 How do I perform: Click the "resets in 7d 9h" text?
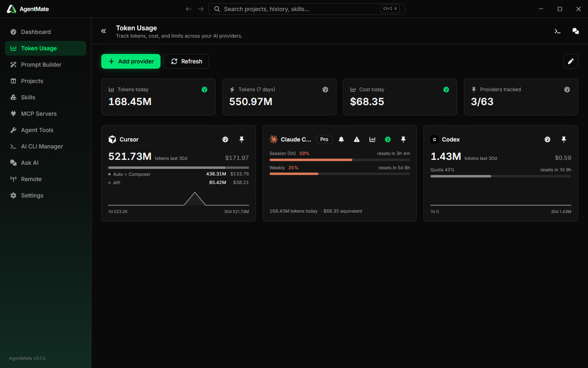pos(556,170)
